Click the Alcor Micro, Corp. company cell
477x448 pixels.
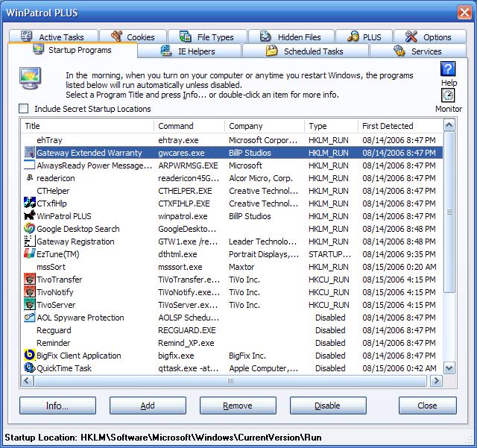(261, 177)
